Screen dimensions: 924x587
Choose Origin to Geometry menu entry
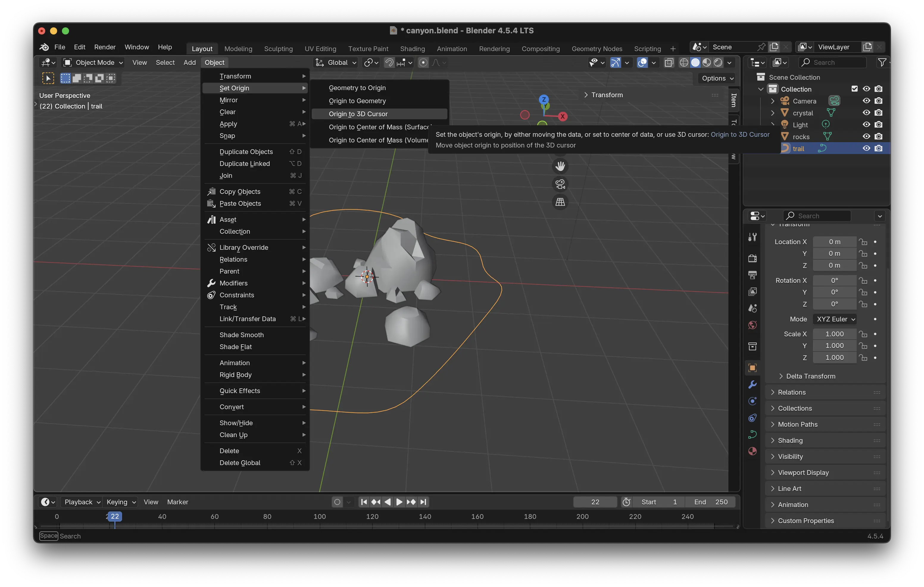[x=357, y=101]
